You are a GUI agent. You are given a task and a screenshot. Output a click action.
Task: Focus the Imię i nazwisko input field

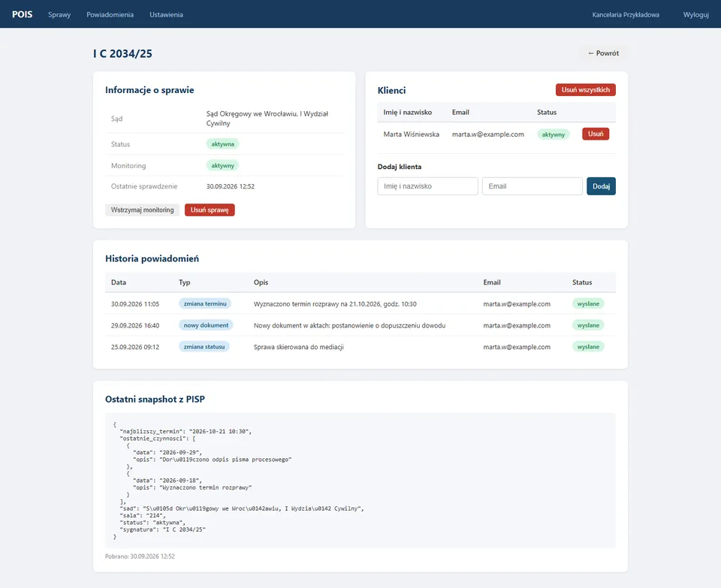point(427,186)
